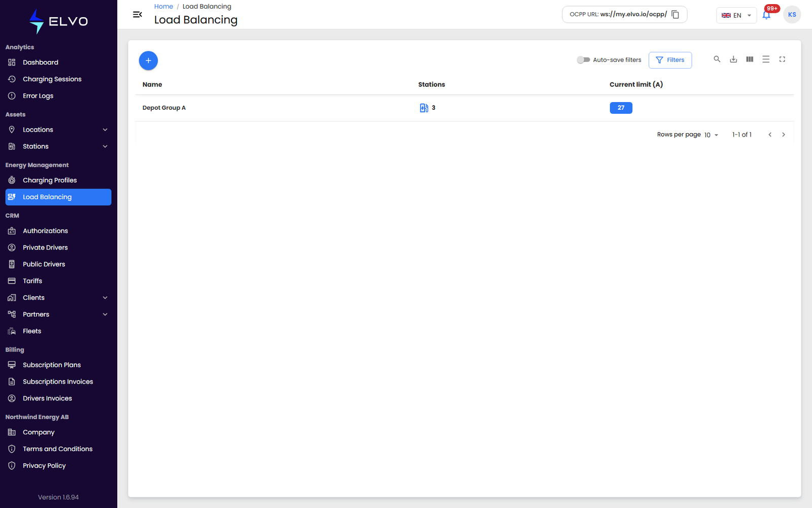Click the Locations pin icon
The image size is (812, 508).
coord(12,130)
